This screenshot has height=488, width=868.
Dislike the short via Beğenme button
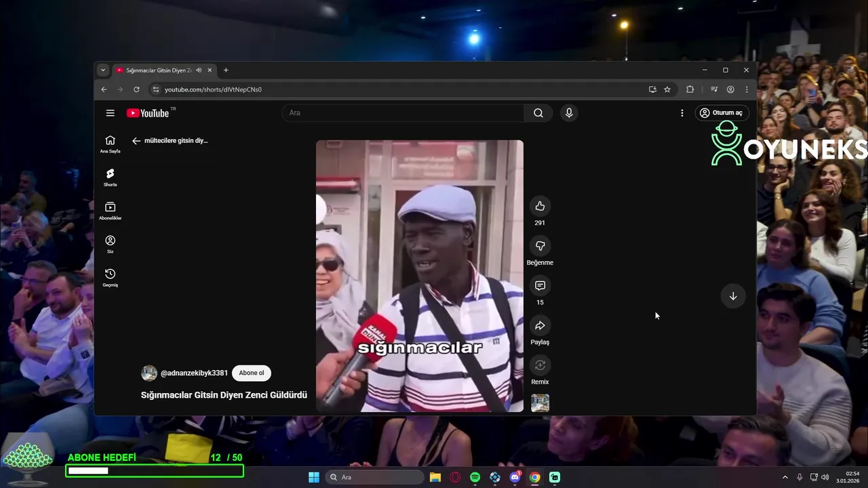coord(540,246)
